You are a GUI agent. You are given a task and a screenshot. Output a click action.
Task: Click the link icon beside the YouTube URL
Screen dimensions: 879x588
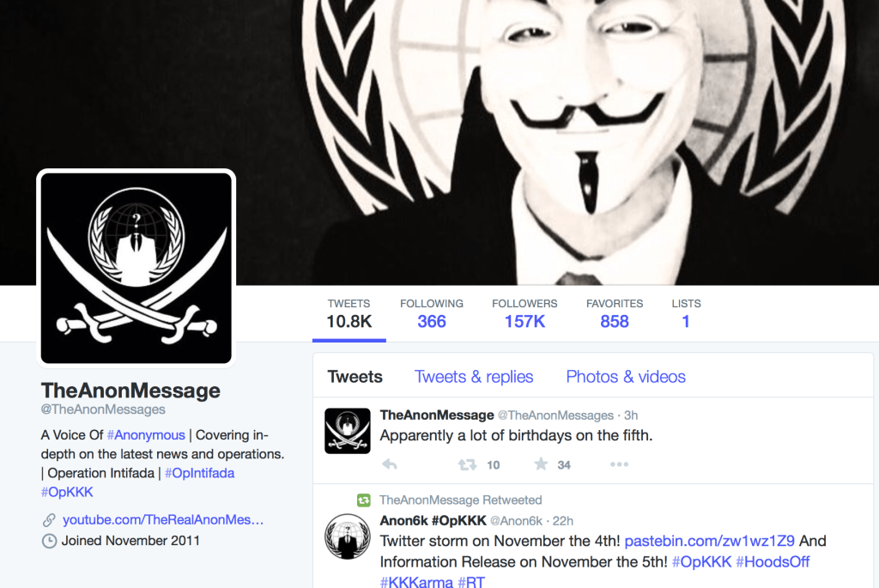coord(49,520)
